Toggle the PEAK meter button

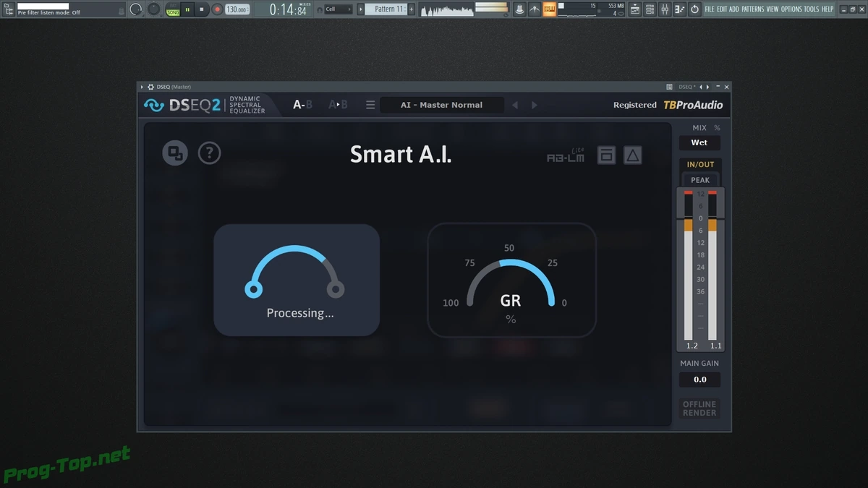coord(700,180)
